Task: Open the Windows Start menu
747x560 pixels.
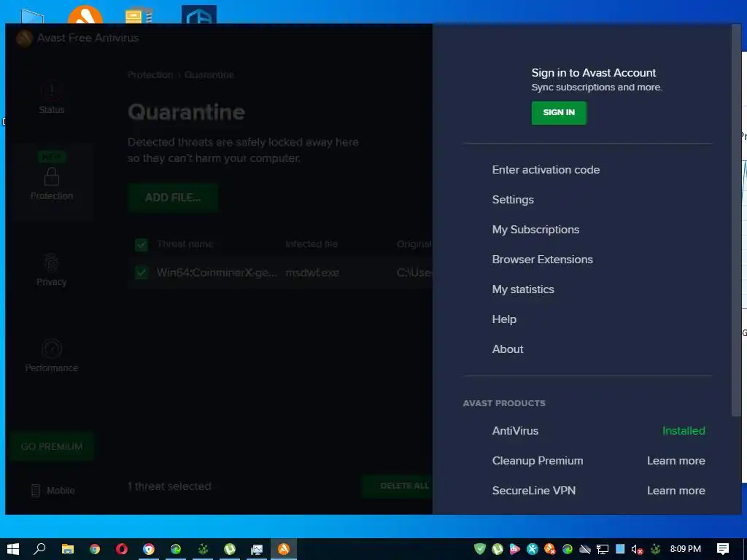Action: 13,549
